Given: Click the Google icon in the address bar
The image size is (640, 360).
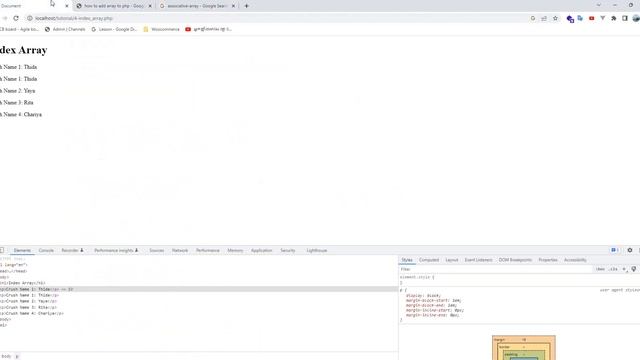Looking at the screenshot, I should pyautogui.click(x=533, y=18).
